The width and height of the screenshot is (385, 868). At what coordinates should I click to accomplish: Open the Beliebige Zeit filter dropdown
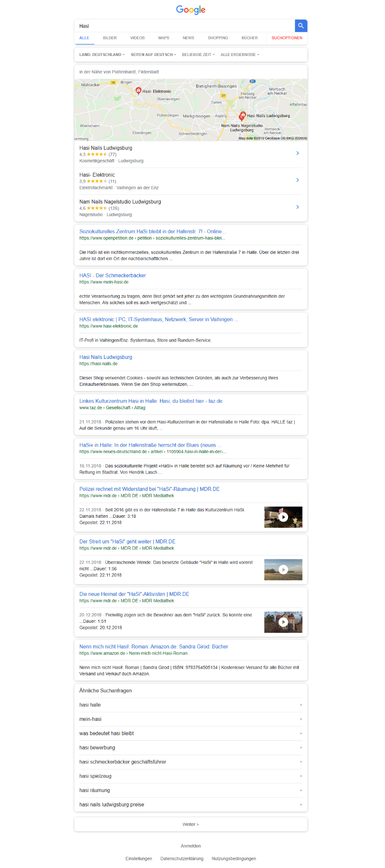tap(198, 55)
